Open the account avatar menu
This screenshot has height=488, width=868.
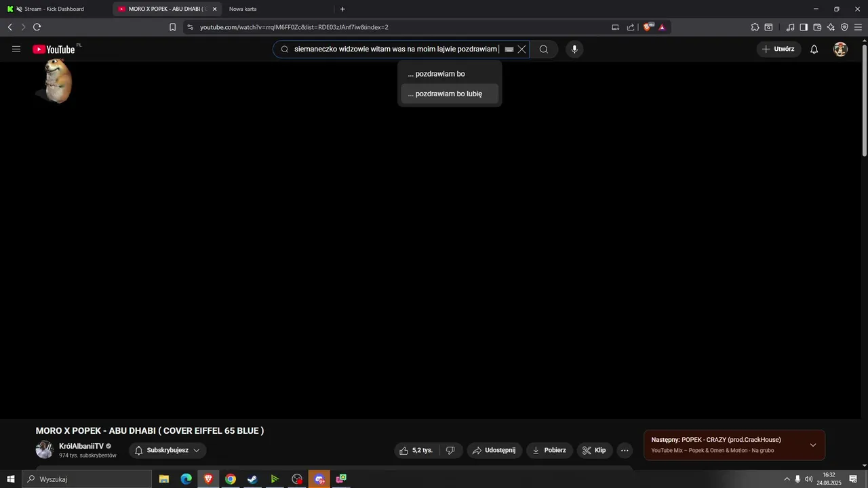(x=840, y=49)
